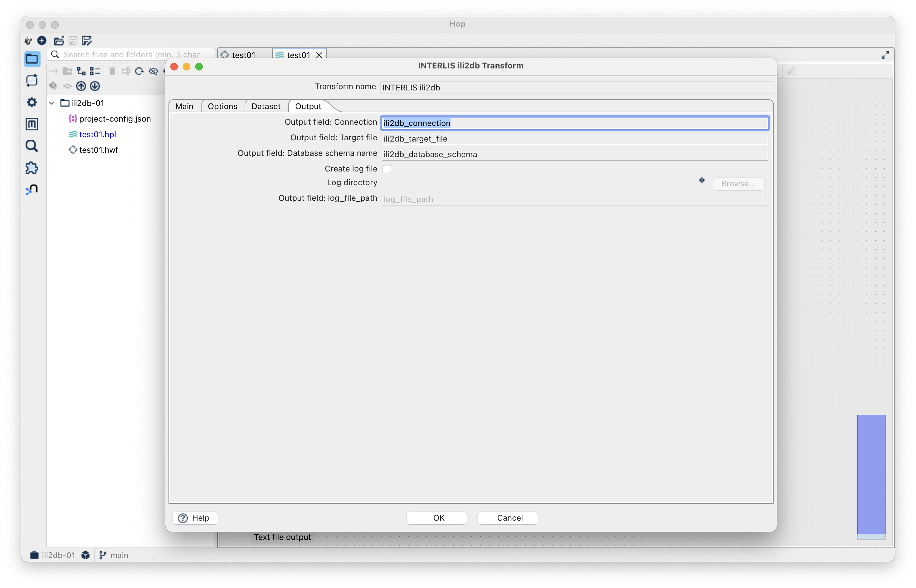916x588 pixels.
Task: Click the Open file toolbar icon
Action: click(x=59, y=41)
